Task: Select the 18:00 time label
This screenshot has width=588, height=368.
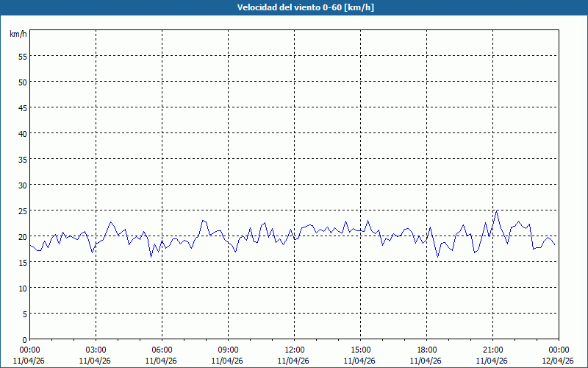Action: [x=426, y=350]
